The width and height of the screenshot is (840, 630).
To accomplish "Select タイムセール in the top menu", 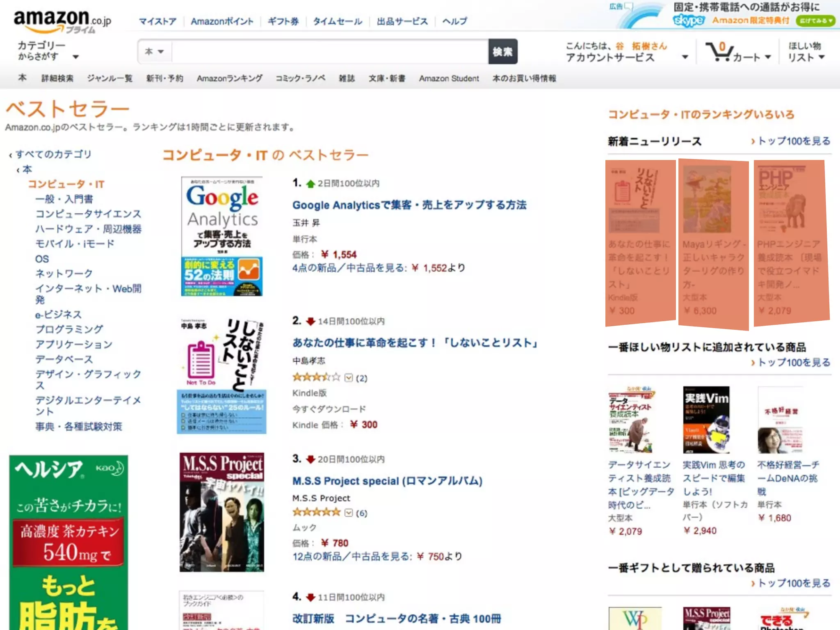I will [x=338, y=21].
